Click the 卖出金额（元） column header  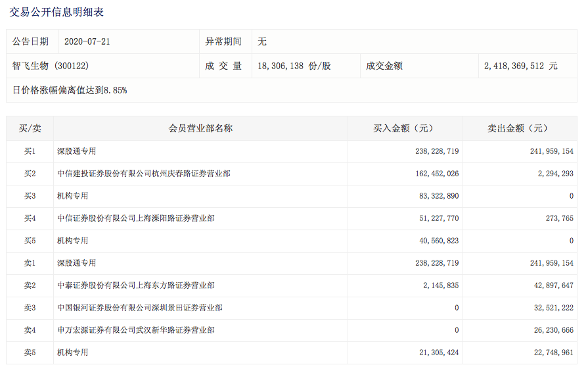[x=519, y=128]
